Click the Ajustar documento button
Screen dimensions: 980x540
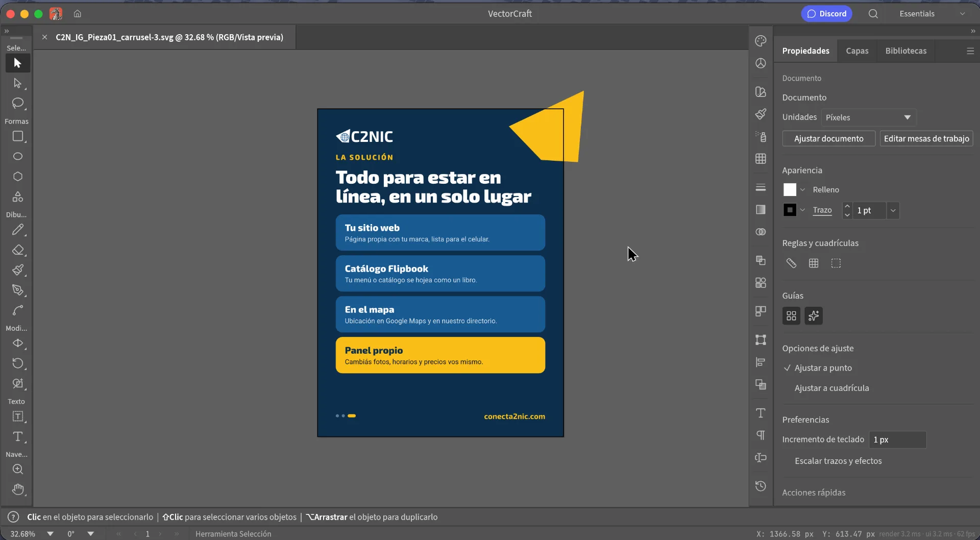[828, 138]
